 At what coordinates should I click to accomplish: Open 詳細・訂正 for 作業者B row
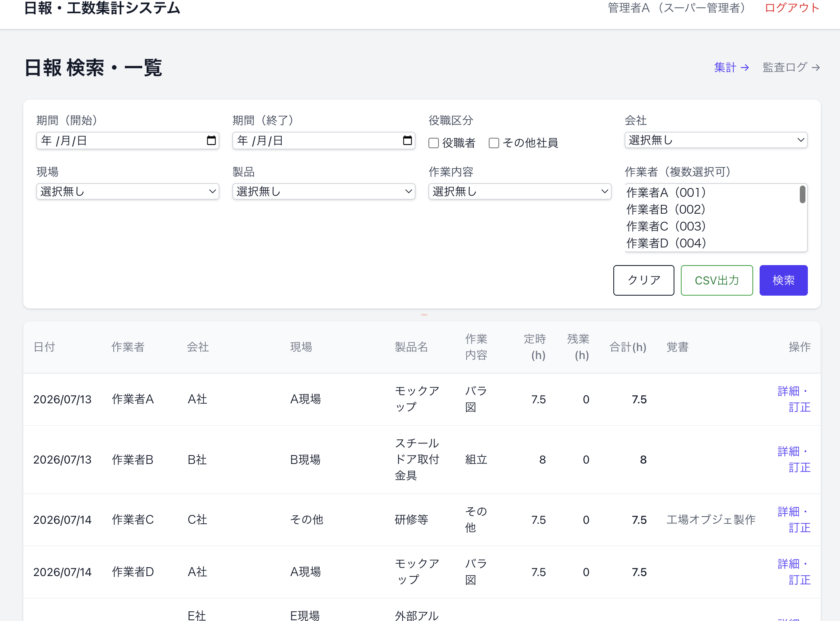(794, 460)
